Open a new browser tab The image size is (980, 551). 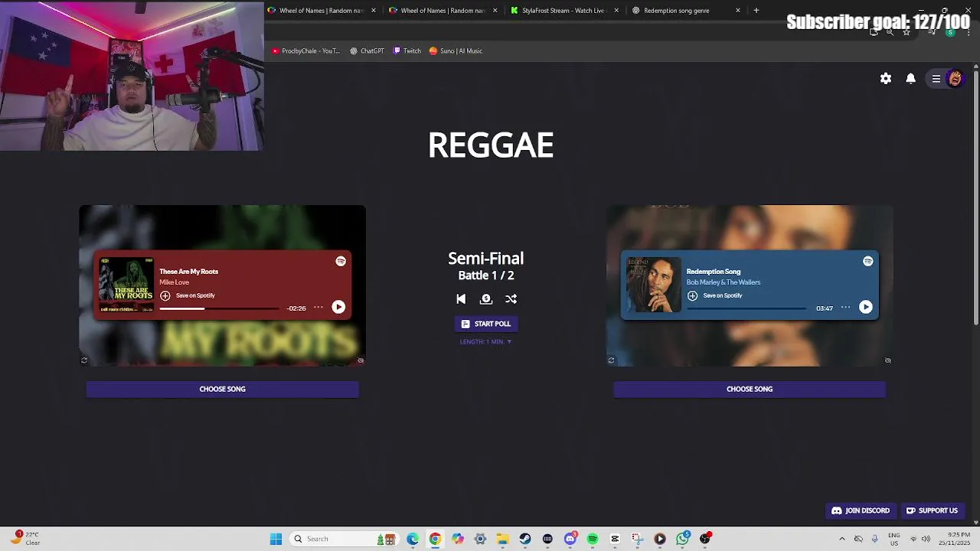coord(756,11)
